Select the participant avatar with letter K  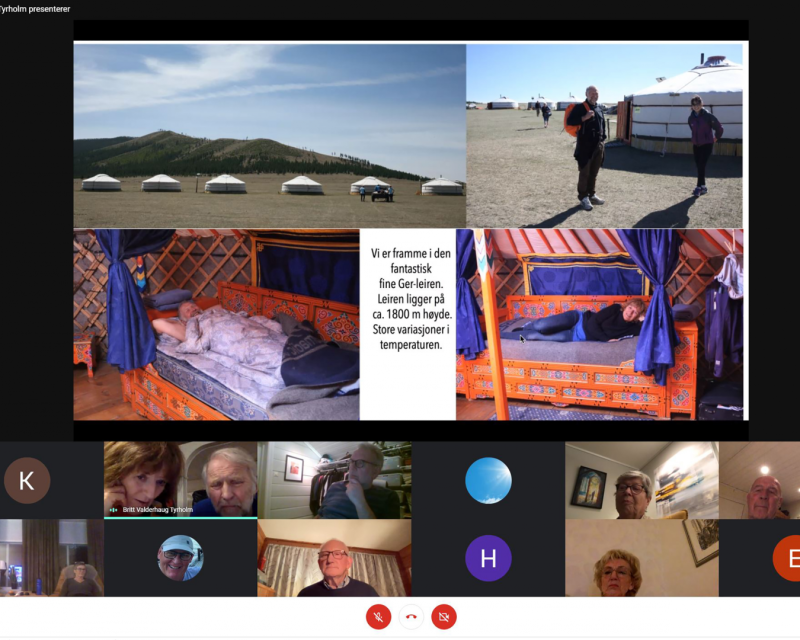(x=27, y=481)
